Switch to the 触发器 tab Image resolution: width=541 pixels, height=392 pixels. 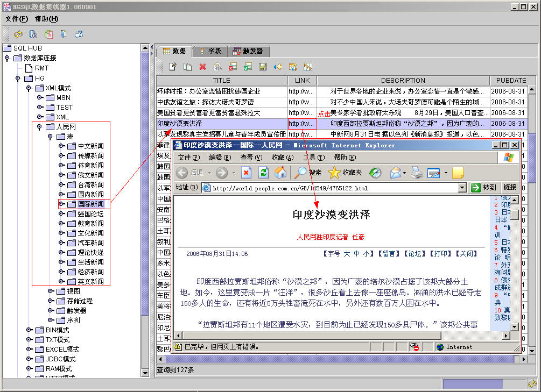(x=248, y=51)
